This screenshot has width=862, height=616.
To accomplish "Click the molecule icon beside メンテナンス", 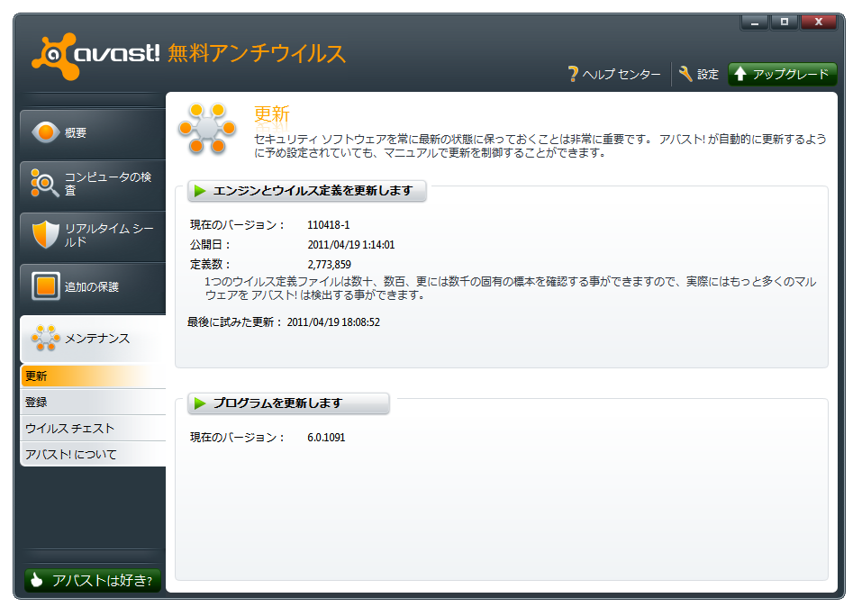I will pyautogui.click(x=46, y=338).
